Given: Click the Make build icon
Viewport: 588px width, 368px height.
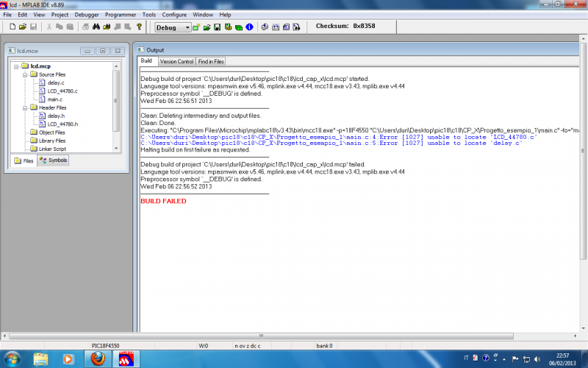Looking at the screenshot, I should [x=265, y=27].
